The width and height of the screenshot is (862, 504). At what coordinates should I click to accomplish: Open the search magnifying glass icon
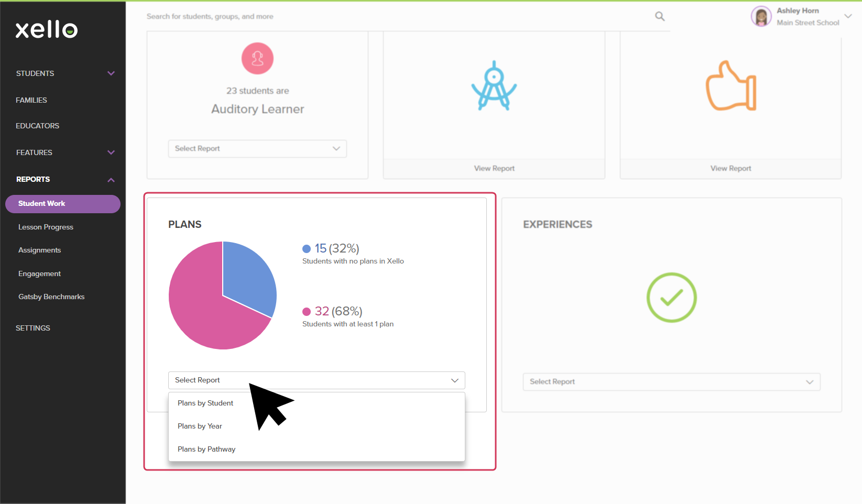(x=659, y=16)
